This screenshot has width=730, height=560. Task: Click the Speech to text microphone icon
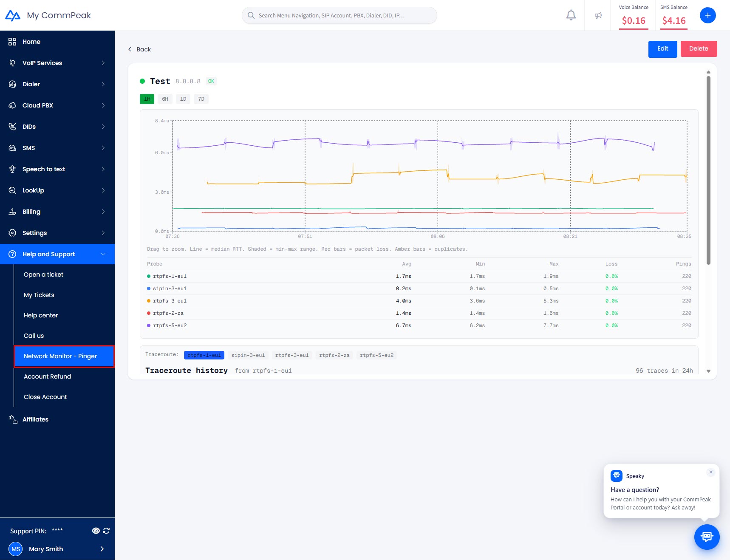point(12,169)
